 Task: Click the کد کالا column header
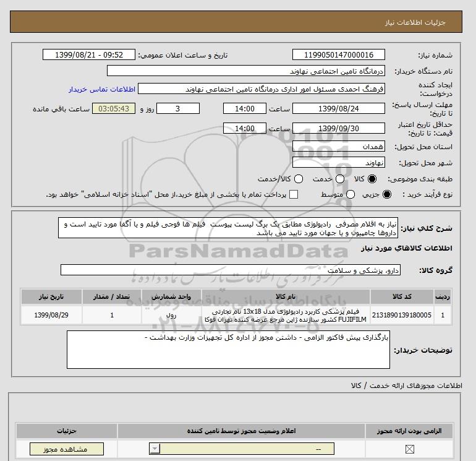click(x=402, y=296)
